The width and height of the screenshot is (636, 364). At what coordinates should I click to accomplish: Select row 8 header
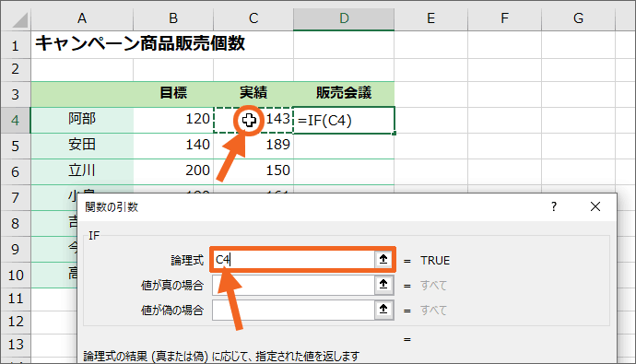point(16,223)
